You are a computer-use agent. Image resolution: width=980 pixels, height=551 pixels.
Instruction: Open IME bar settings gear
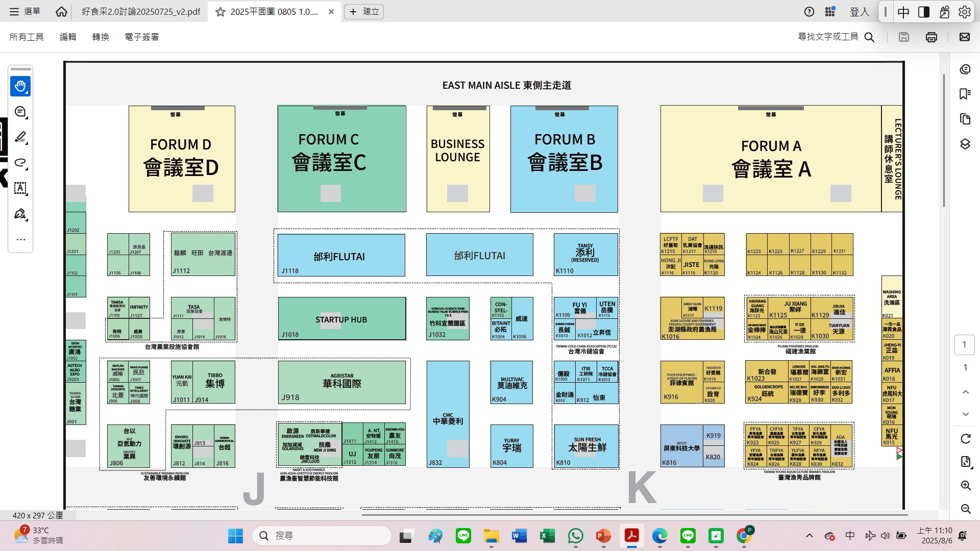(x=965, y=12)
